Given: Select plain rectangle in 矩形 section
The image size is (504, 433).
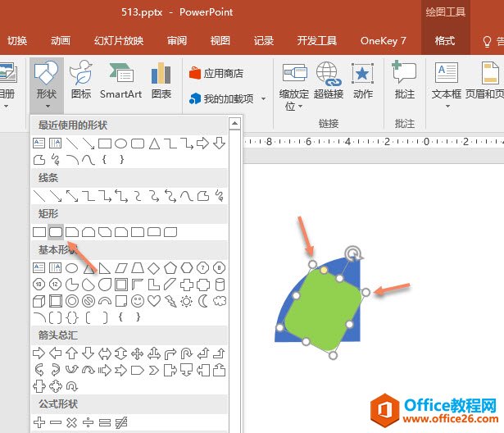Looking at the screenshot, I should (39, 232).
